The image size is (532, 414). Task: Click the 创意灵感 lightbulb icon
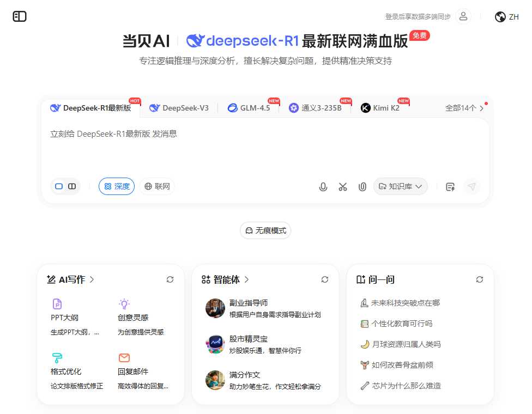tap(124, 303)
